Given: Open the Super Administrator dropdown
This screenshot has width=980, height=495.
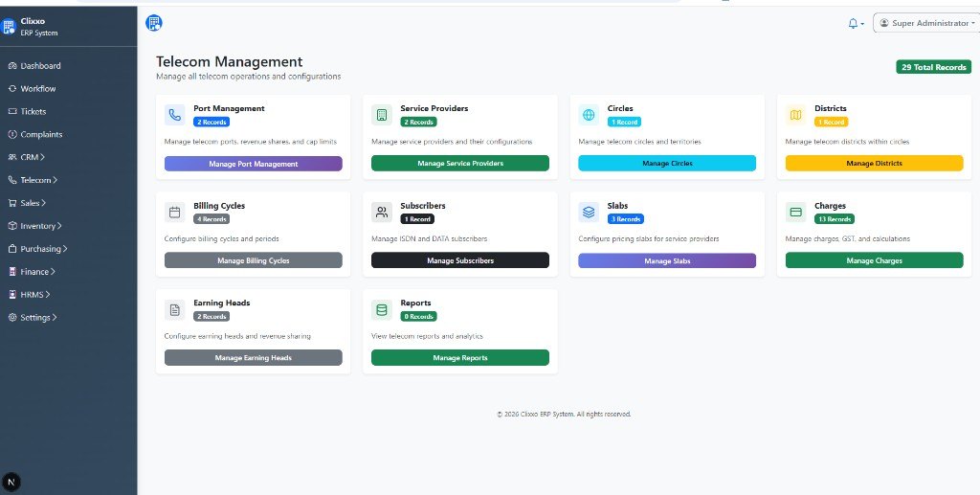Looking at the screenshot, I should [x=926, y=23].
